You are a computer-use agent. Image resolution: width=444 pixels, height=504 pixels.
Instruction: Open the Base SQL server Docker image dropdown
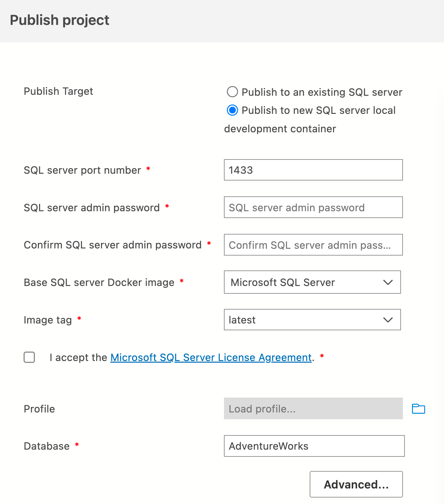pos(312,282)
